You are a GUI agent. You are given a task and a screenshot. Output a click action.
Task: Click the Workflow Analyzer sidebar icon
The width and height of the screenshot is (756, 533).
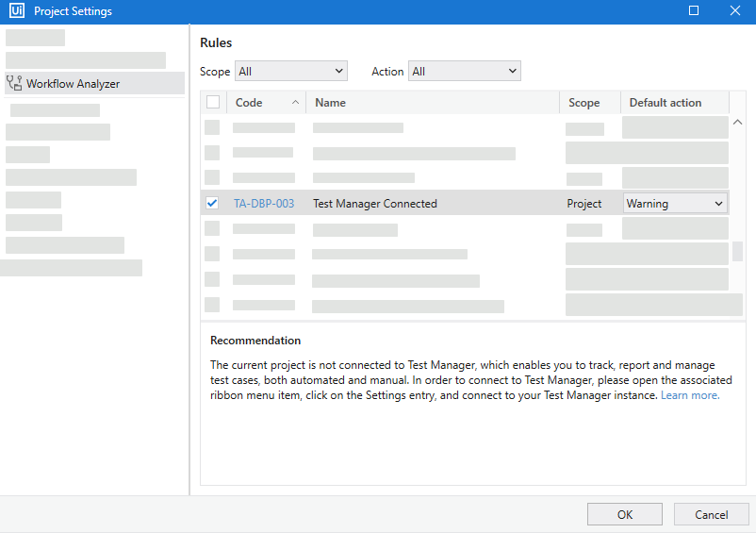coord(14,83)
